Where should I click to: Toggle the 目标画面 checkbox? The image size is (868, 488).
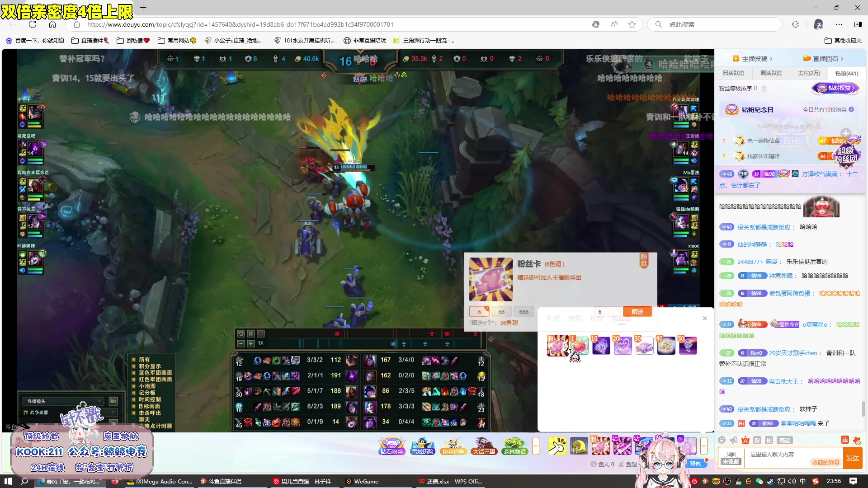pyautogui.click(x=133, y=407)
